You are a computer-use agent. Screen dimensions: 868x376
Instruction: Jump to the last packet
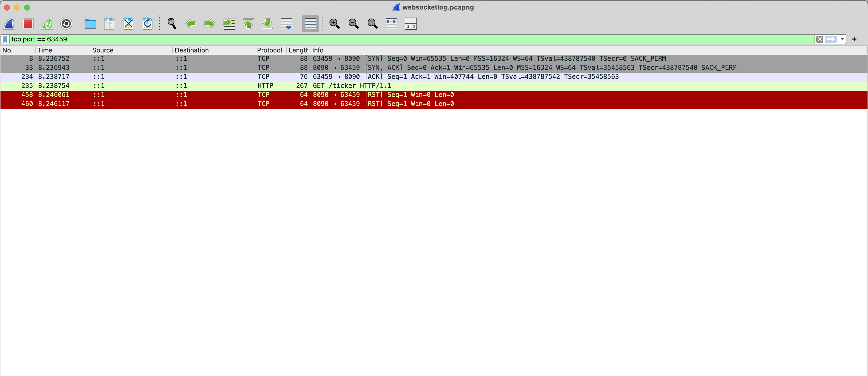[x=267, y=24]
